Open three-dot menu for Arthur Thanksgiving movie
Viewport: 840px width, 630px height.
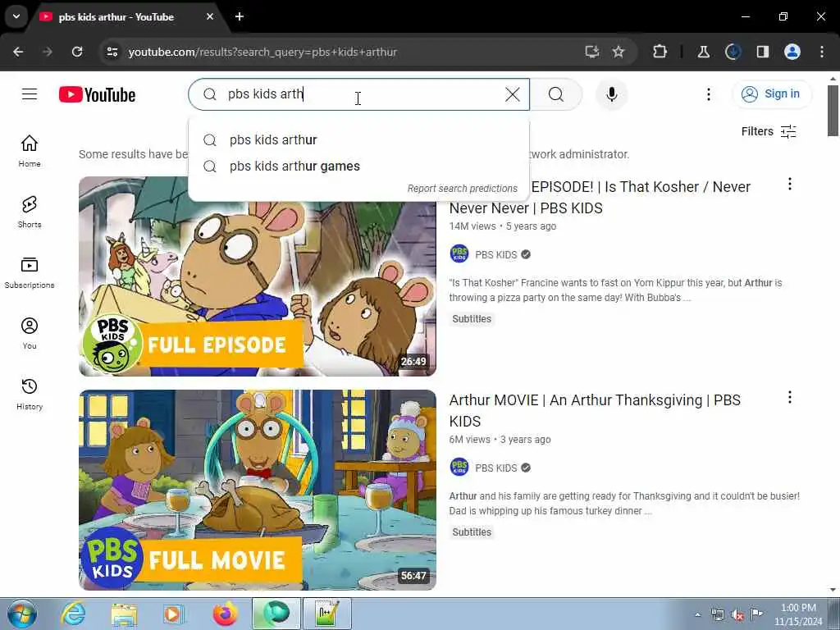(x=790, y=398)
